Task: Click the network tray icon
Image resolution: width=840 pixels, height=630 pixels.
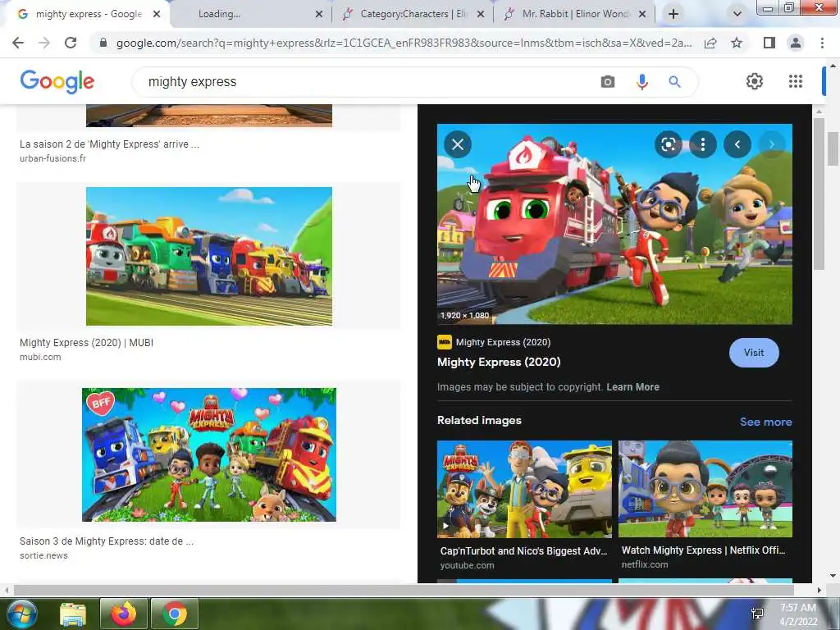Action: tap(757, 614)
